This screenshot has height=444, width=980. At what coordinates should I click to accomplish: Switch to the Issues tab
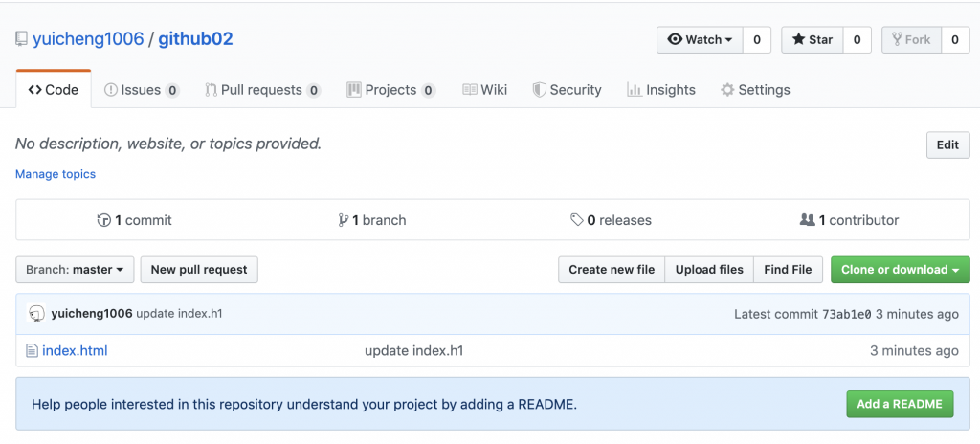click(x=141, y=90)
